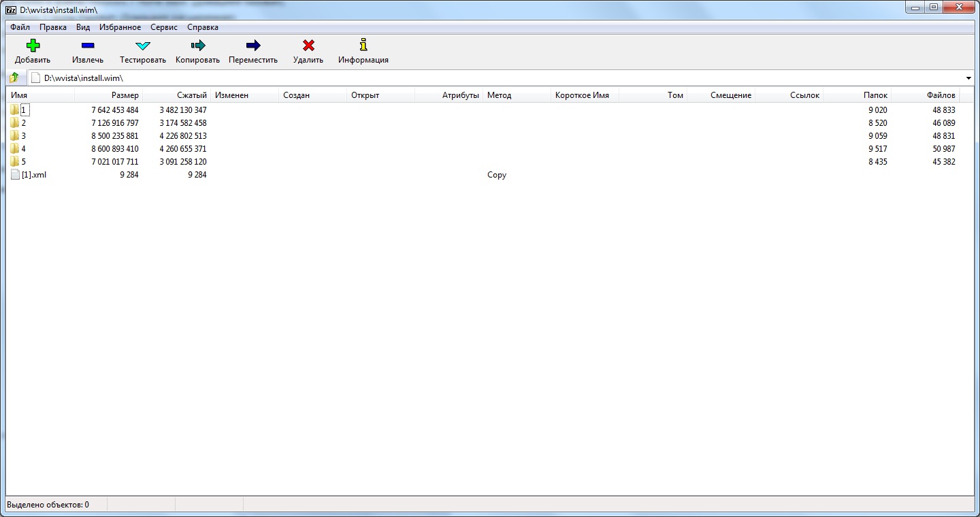
Task: Open the Правка menu
Action: [53, 27]
